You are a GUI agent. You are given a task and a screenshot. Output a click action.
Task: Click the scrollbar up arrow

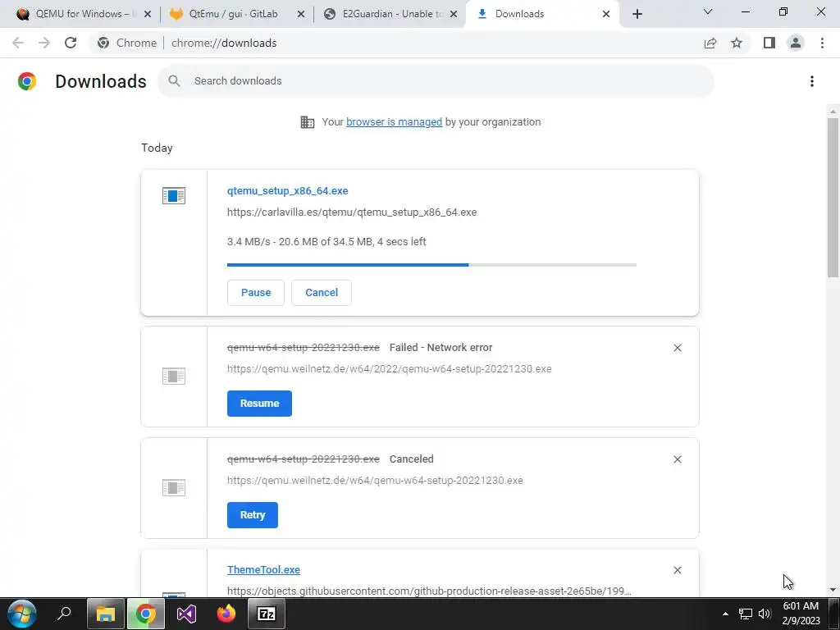[x=833, y=112]
